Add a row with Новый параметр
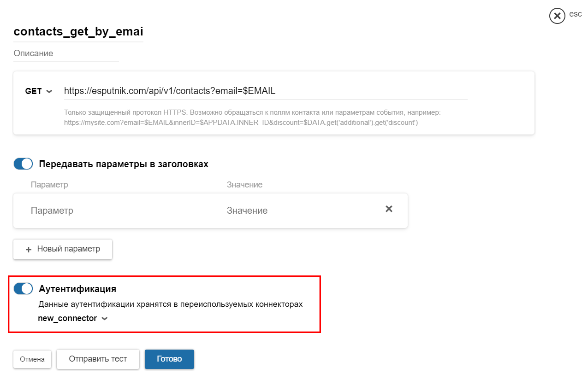Image resolution: width=588 pixels, height=380 pixels. (x=63, y=249)
